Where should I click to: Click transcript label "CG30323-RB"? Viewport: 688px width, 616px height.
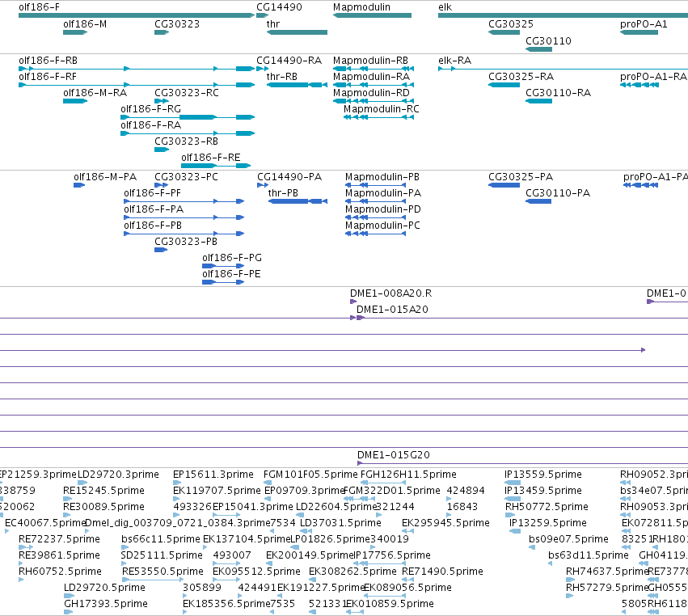tap(186, 141)
